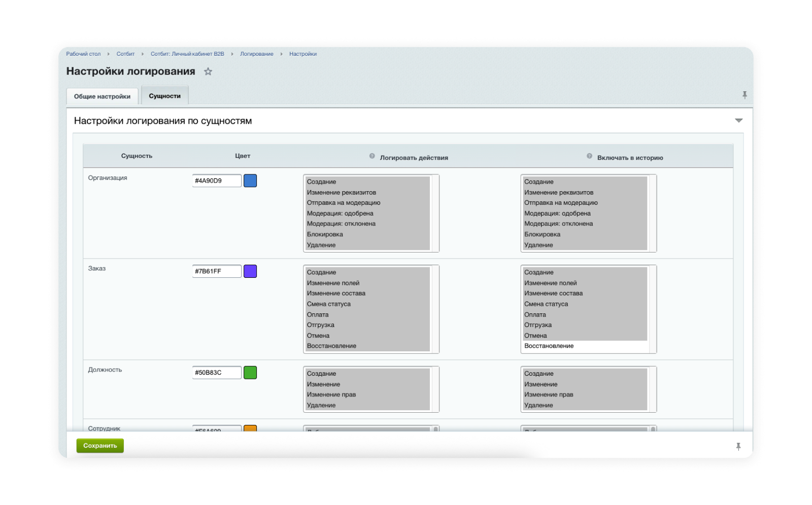Add page to favorites with star icon
Viewport: 812px width, 505px height.
208,71
